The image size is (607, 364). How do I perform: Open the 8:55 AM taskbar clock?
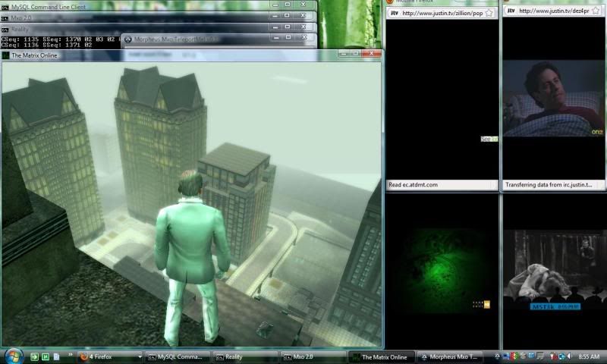(x=589, y=356)
